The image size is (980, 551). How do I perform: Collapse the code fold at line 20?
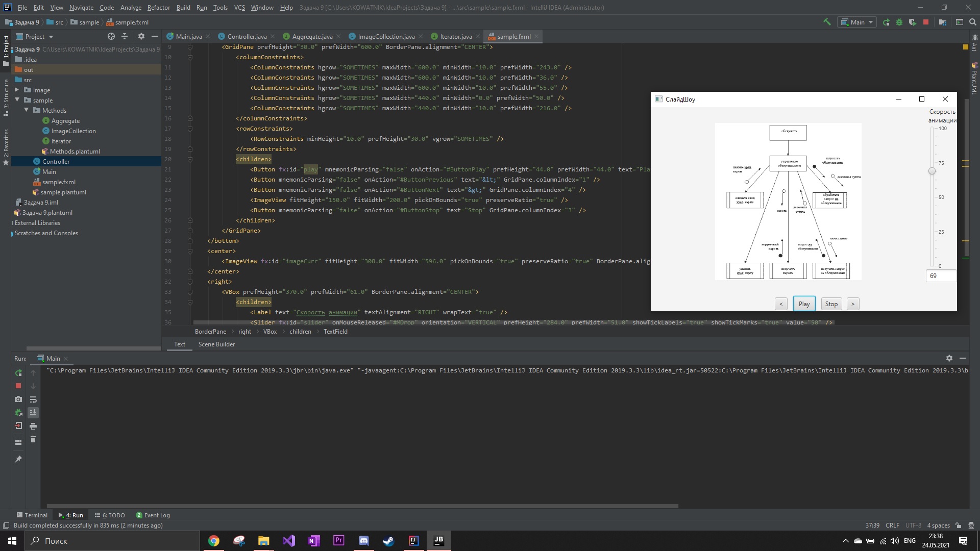click(190, 159)
